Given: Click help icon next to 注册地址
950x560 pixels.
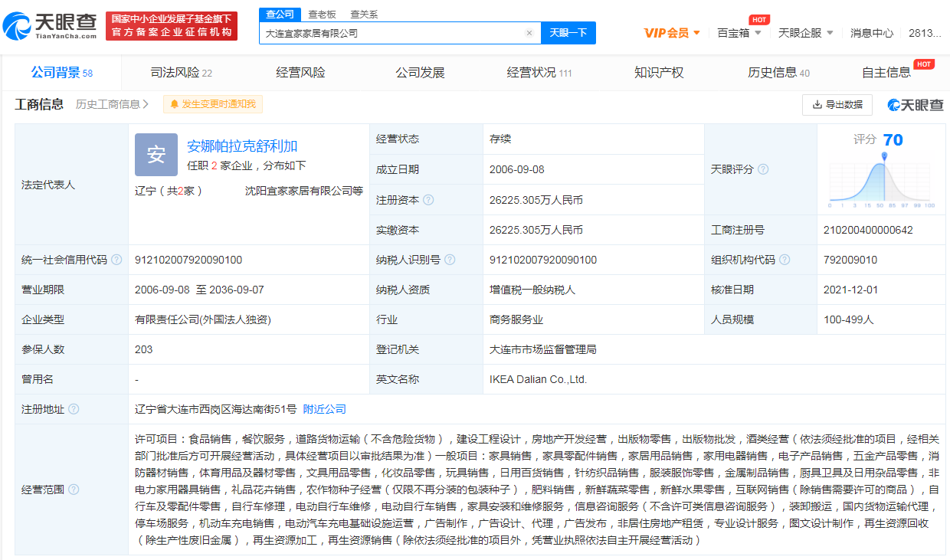Looking at the screenshot, I should (x=74, y=409).
